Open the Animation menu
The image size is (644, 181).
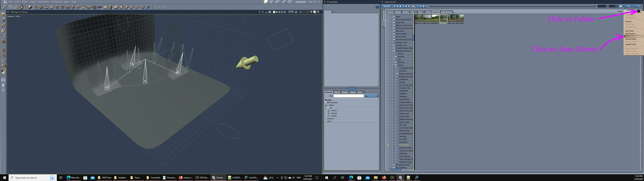(x=44, y=2)
